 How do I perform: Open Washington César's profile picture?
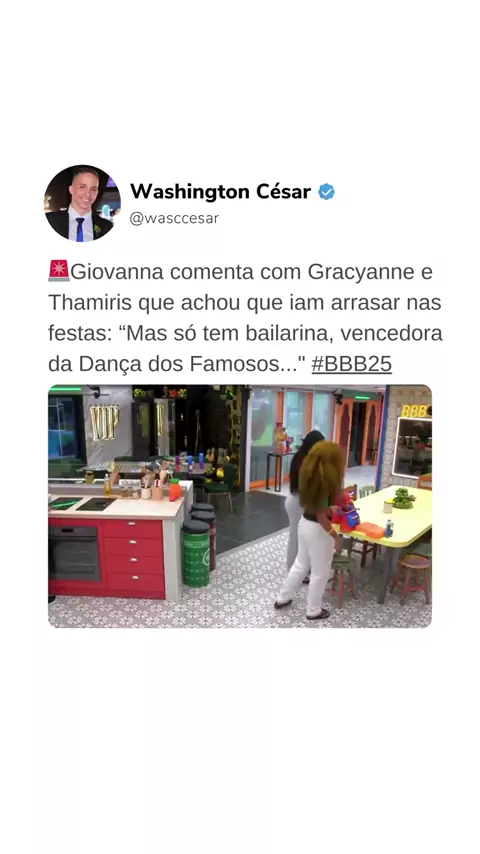(x=82, y=203)
